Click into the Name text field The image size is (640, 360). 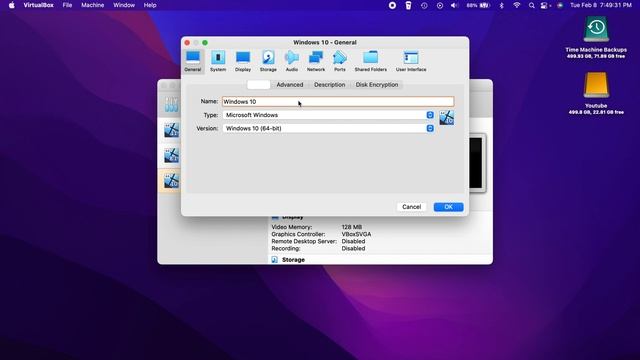338,102
